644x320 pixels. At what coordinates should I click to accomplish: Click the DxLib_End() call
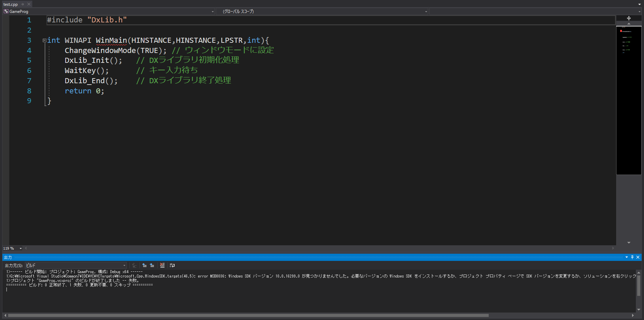(91, 81)
